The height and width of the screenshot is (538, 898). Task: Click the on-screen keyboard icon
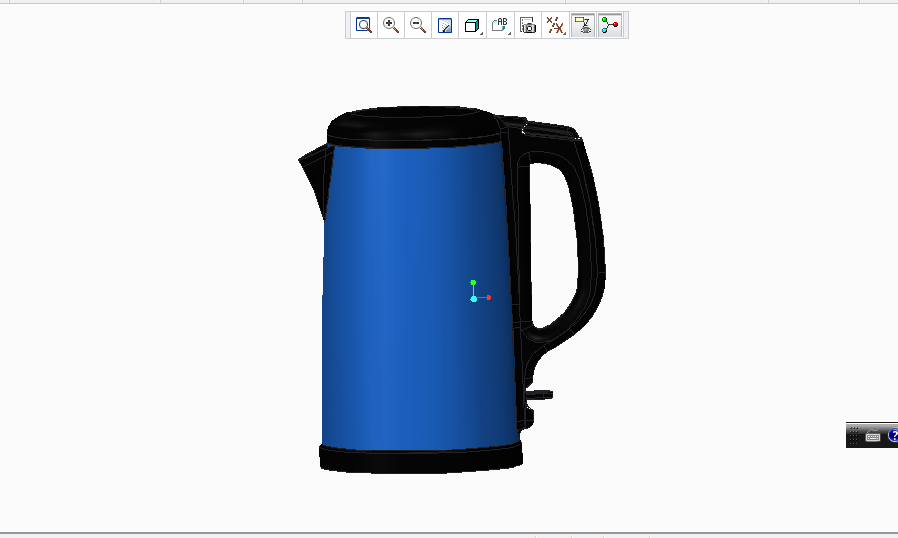tap(873, 436)
